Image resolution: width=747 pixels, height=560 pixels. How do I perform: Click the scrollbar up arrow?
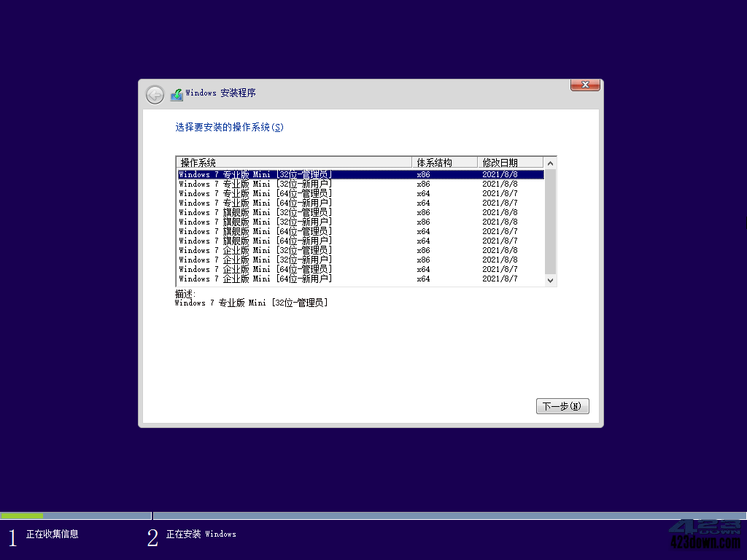click(551, 161)
